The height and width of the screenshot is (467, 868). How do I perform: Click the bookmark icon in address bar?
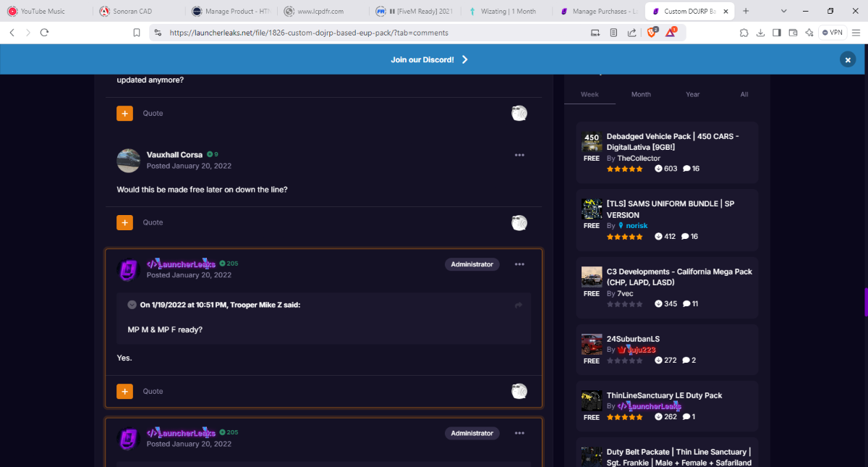coord(137,33)
